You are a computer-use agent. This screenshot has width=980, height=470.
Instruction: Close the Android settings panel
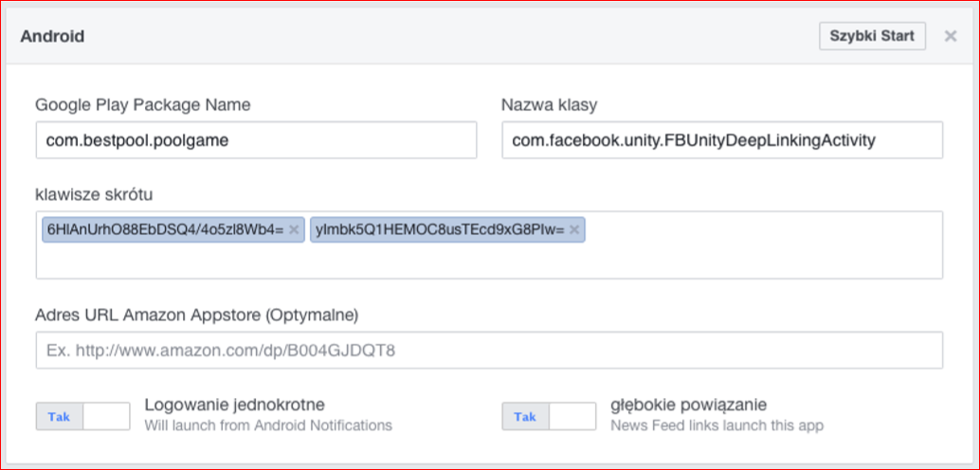pos(950,37)
